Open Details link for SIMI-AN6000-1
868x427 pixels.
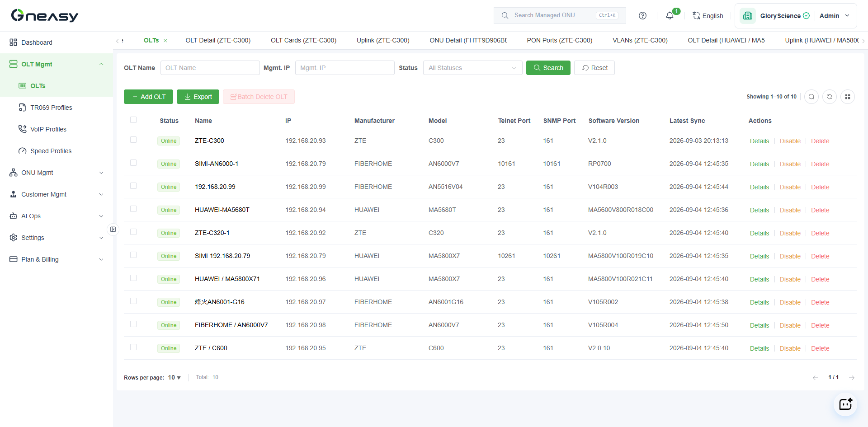coord(759,164)
